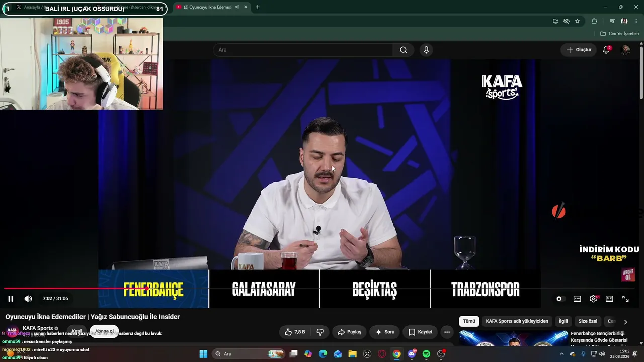Image resolution: width=644 pixels, height=362 pixels.
Task: Click the Katıl join button
Action: coord(77,331)
